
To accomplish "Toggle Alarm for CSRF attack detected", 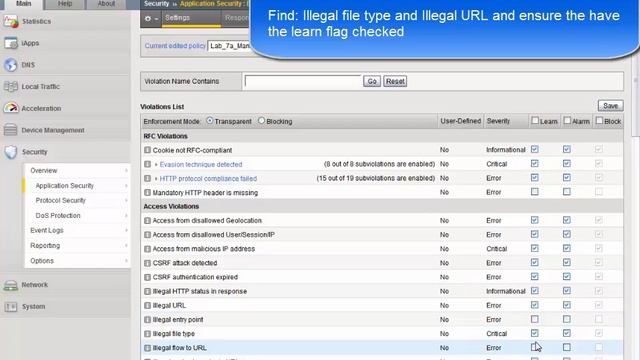I will (x=567, y=262).
